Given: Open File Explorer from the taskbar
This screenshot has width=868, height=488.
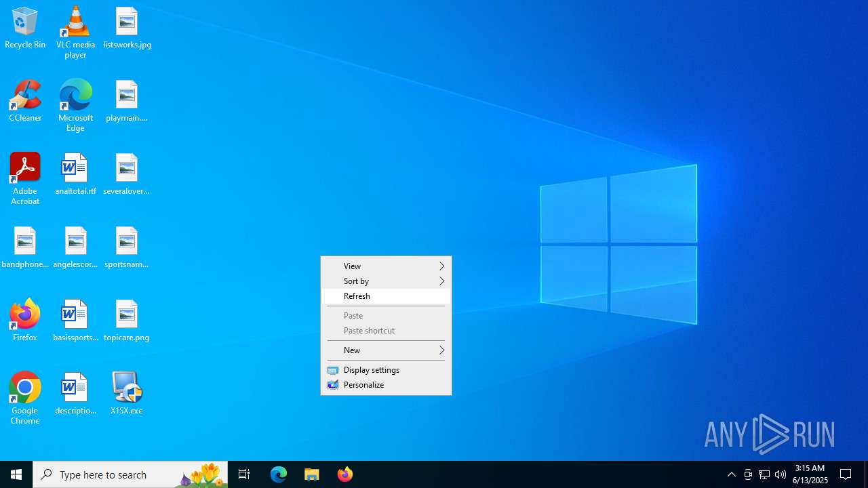Looking at the screenshot, I should click(x=312, y=474).
